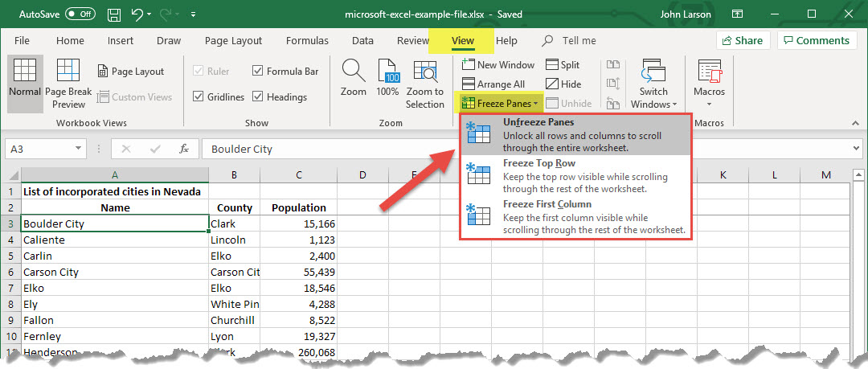Click the Share button
868x369 pixels.
click(742, 40)
